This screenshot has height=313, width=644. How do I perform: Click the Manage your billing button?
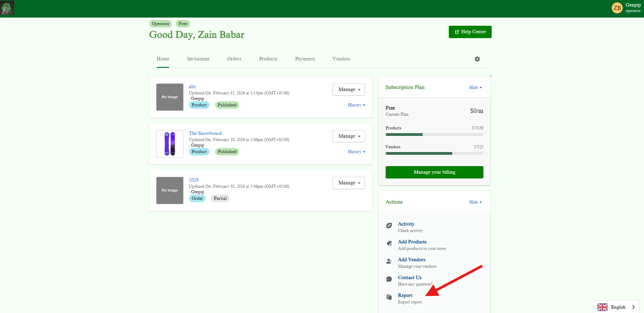[434, 172]
